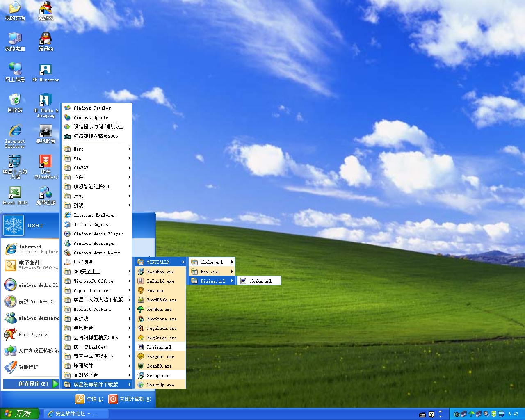This screenshot has width=525, height=420.
Task: Open the HP Director desktop shortcut
Action: pyautogui.click(x=46, y=71)
